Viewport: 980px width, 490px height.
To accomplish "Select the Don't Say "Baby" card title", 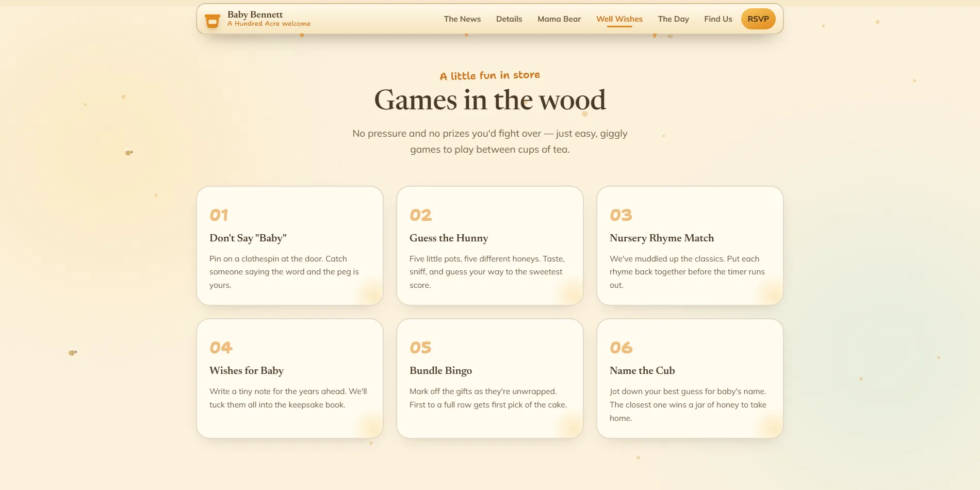I will (248, 238).
